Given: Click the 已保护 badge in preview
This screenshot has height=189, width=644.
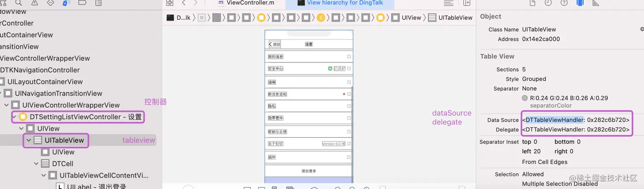Looking at the screenshot, I should click(x=339, y=69).
